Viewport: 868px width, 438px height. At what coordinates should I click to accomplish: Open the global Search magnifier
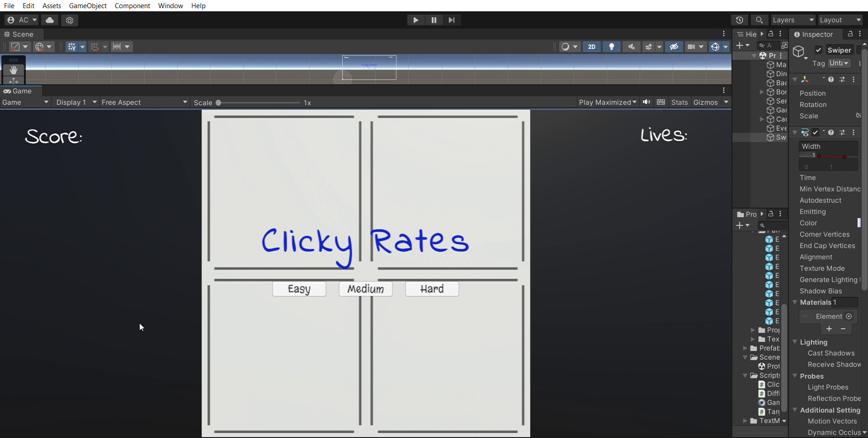pos(759,20)
